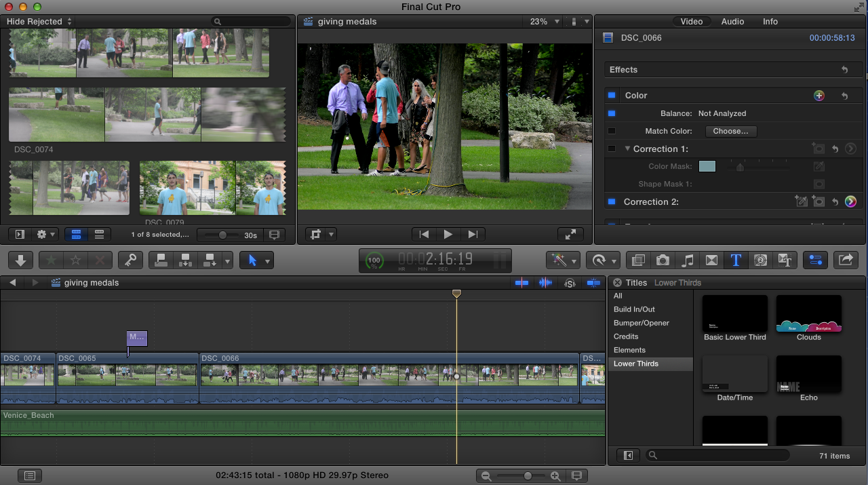This screenshot has width=868, height=485.
Task: Close the Titles browser panel
Action: 617,283
